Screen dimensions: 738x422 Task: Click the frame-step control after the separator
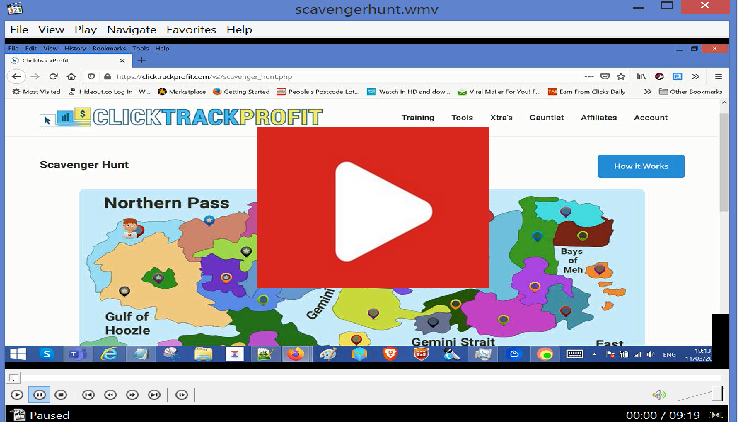pyautogui.click(x=182, y=395)
